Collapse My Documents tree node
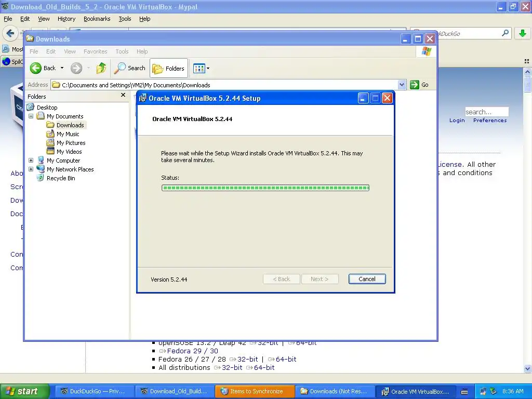Viewport: 532px width, 399px height. (x=31, y=116)
